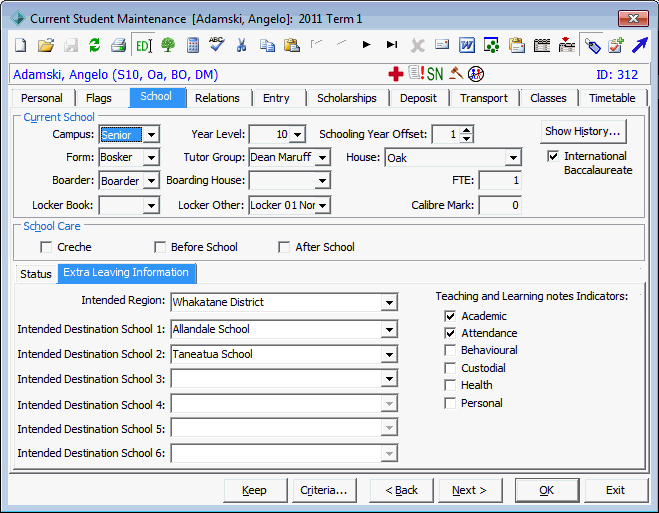
Task: Open the Campus dropdown
Action: (151, 135)
